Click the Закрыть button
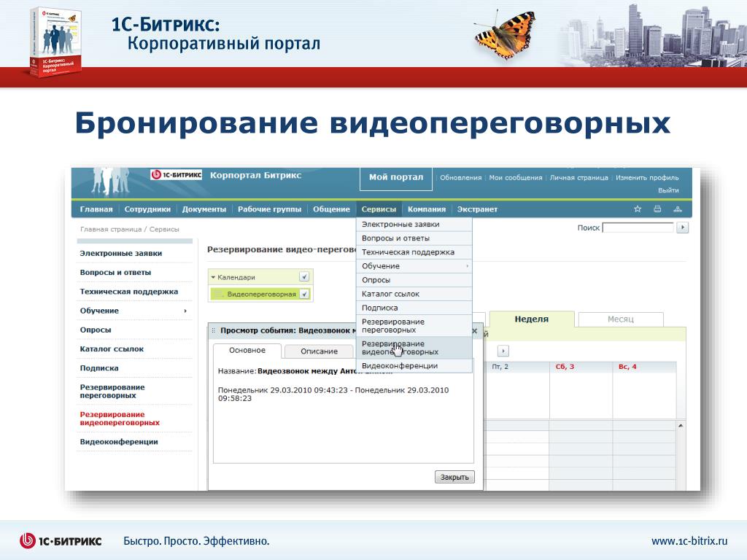Viewport: 747px width, 560px height. click(x=454, y=477)
